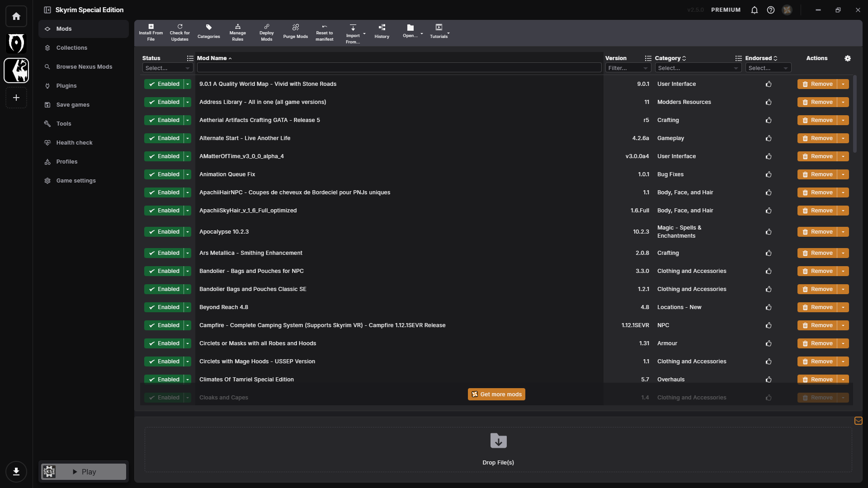Remove the ApachiiHairNPC mod

coord(817,192)
